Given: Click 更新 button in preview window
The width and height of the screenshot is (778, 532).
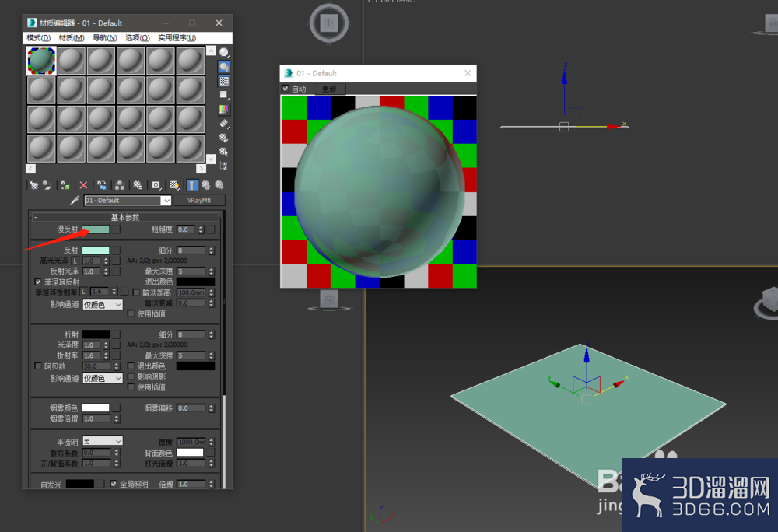Looking at the screenshot, I should click(329, 89).
